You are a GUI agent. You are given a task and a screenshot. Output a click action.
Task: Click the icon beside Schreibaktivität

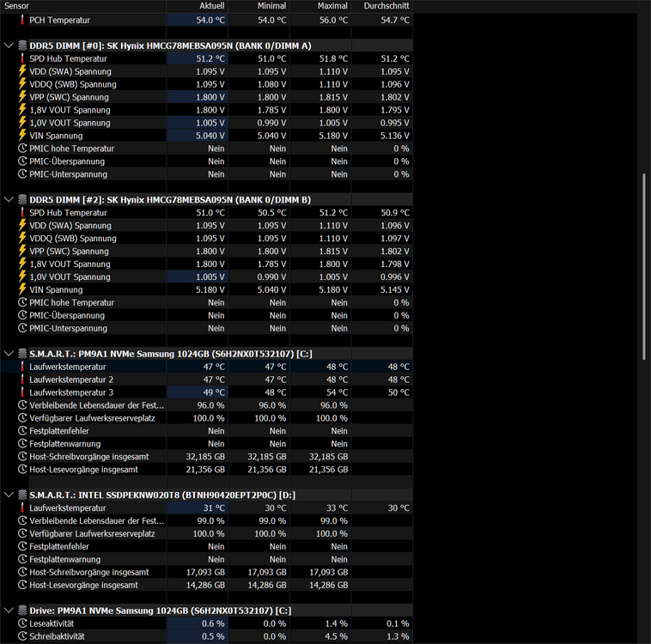click(x=22, y=637)
